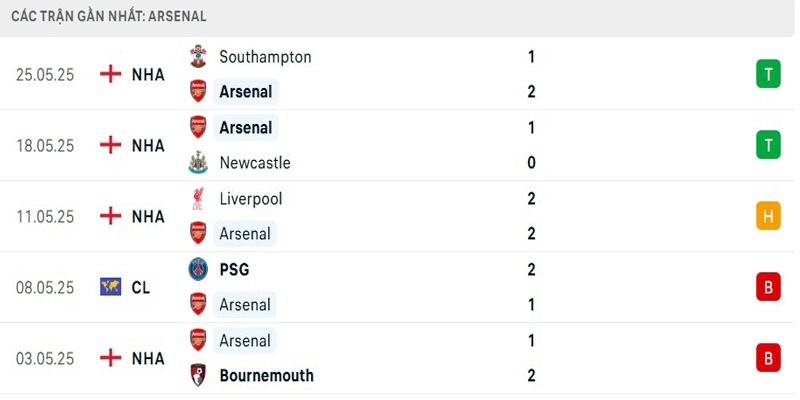The width and height of the screenshot is (800, 400).
Task: Click the Southampton club crest icon
Action: tap(198, 57)
